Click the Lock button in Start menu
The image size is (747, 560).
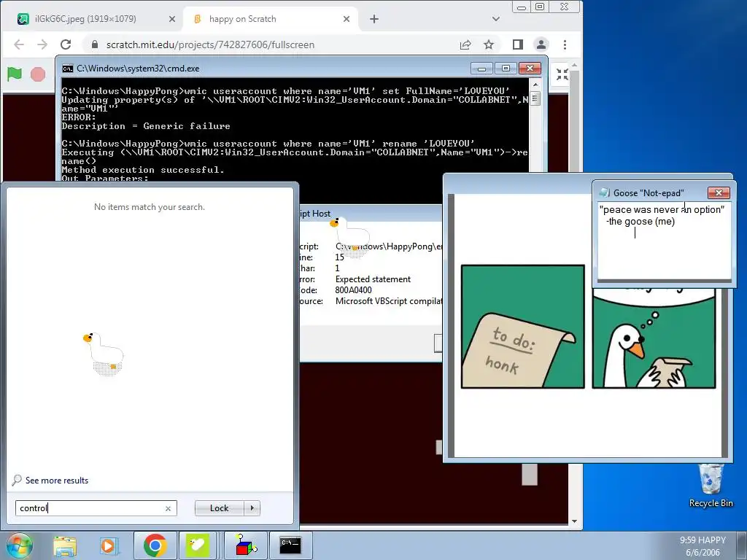click(219, 508)
